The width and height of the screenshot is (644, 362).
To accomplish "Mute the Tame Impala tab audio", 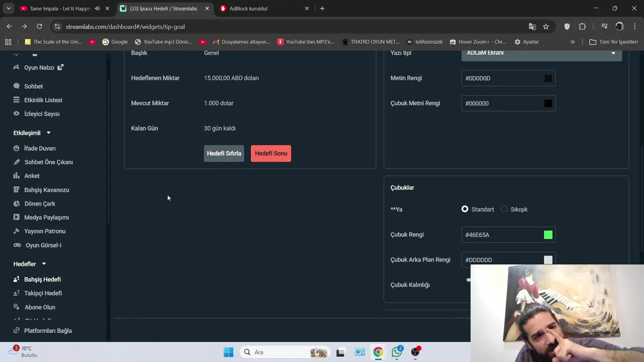I will [97, 9].
